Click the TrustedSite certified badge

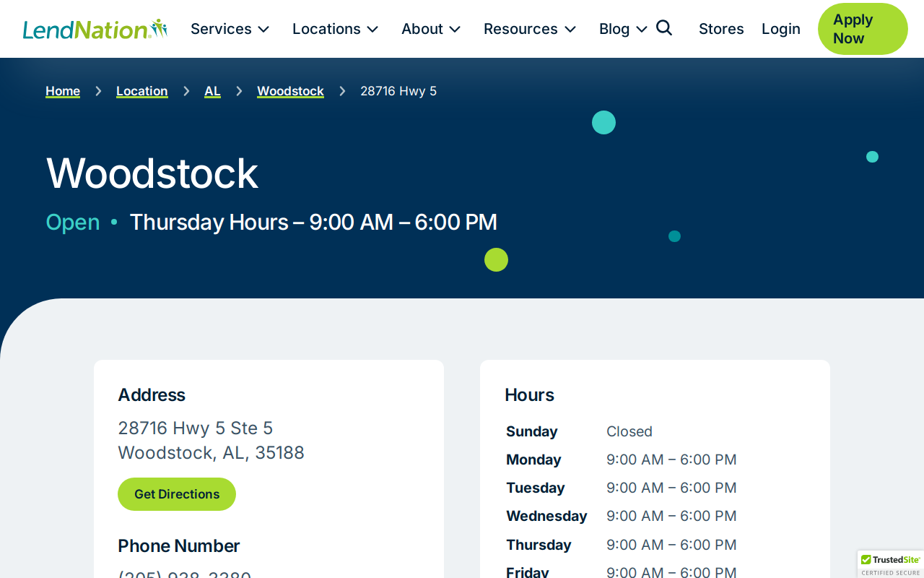891,564
